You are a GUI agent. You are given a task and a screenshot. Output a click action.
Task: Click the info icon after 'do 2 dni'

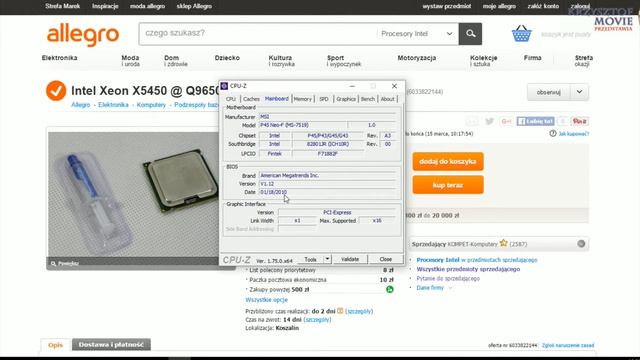click(x=340, y=311)
